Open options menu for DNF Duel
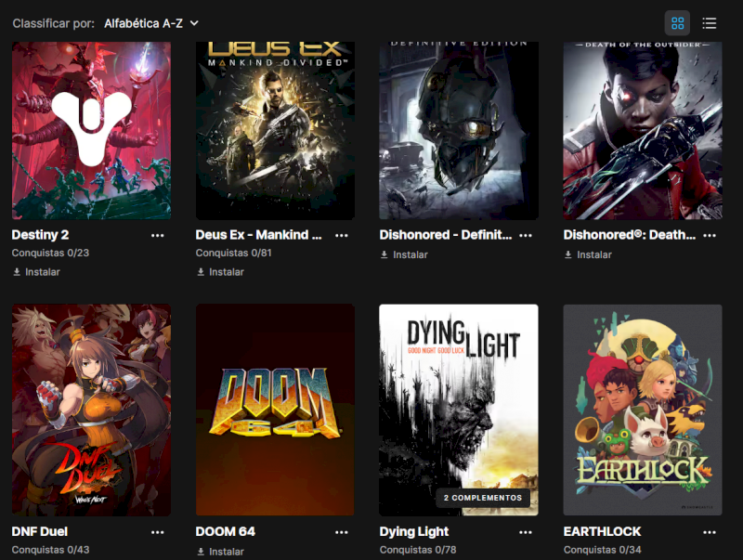This screenshot has width=743, height=560. point(157,532)
